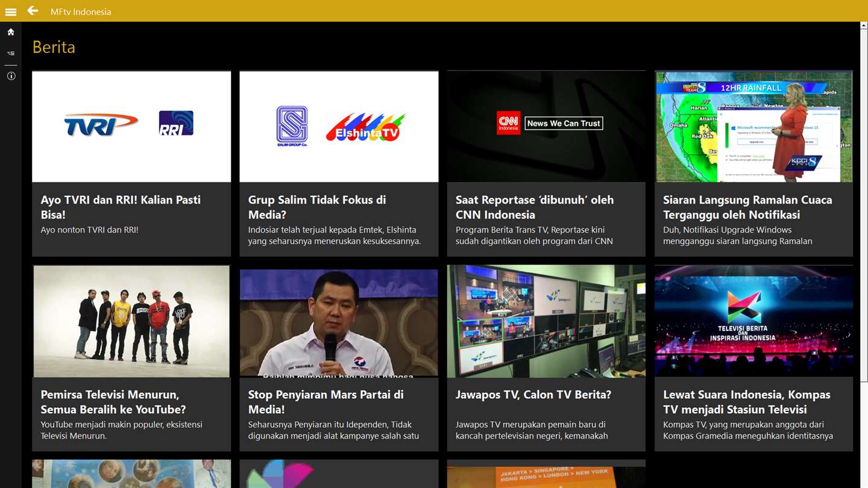
Task: Click the 'Berita' section heading
Action: [54, 47]
